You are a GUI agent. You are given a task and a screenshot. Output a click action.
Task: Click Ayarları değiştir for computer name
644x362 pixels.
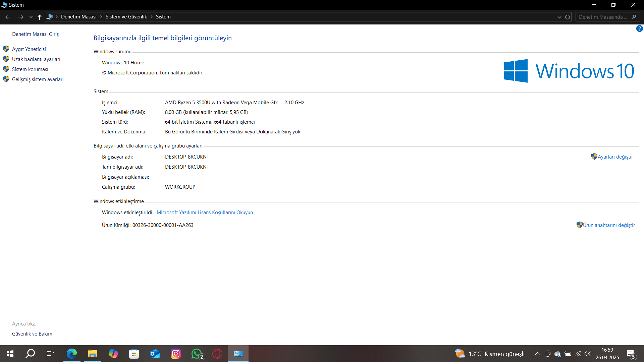tap(615, 157)
